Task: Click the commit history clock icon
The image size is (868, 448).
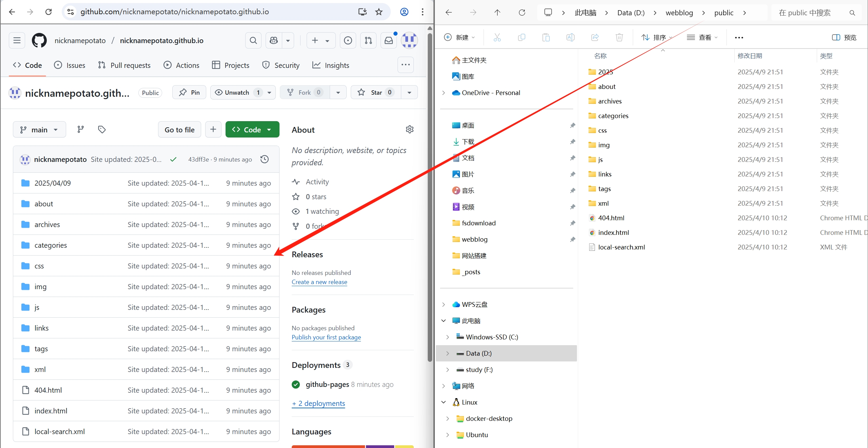Action: point(265,159)
